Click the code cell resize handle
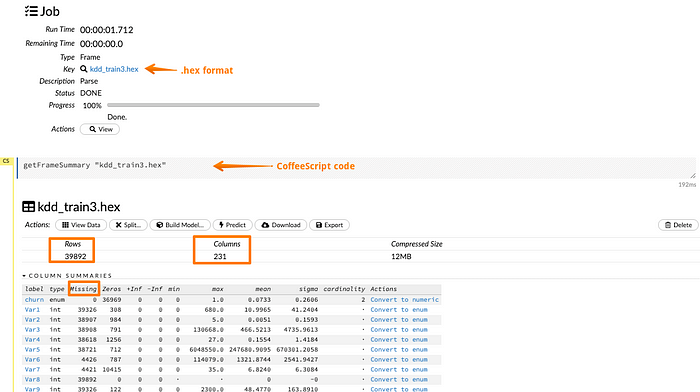The width and height of the screenshot is (700, 392). [x=693, y=175]
